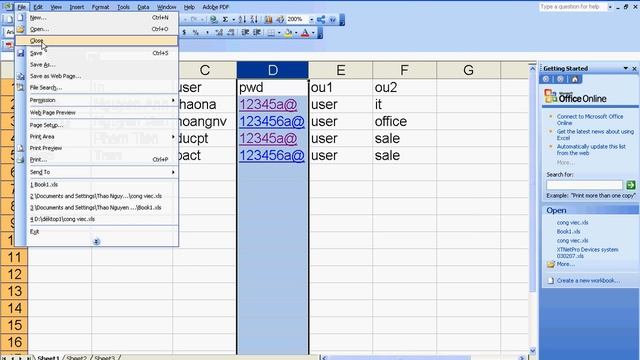Click Home icon in Getting Started pane

575,79
